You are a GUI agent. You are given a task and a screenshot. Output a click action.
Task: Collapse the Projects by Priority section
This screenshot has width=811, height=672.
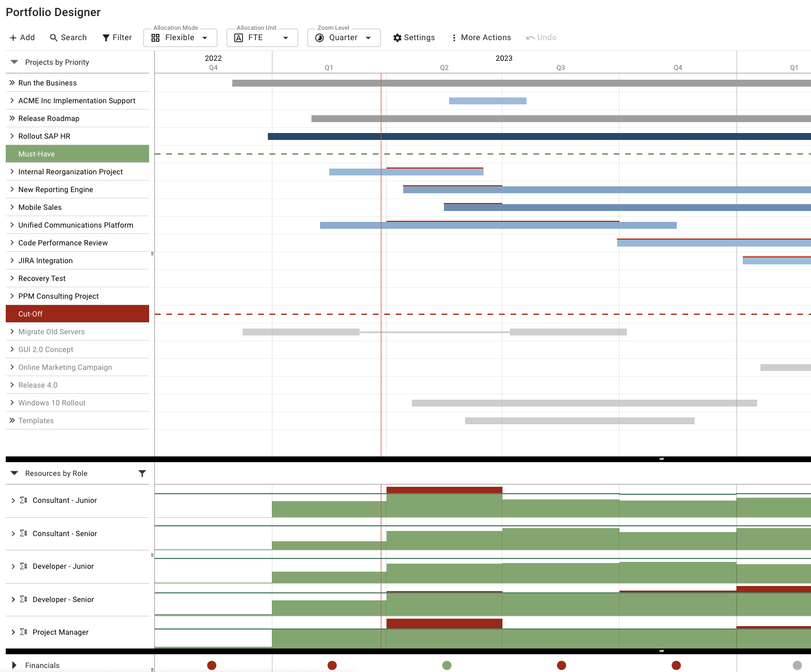(x=14, y=62)
